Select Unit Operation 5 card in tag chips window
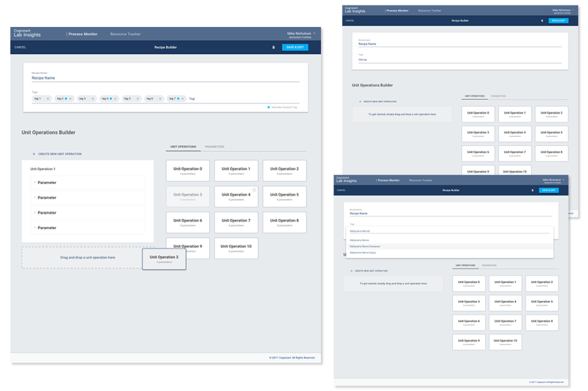 point(284,196)
